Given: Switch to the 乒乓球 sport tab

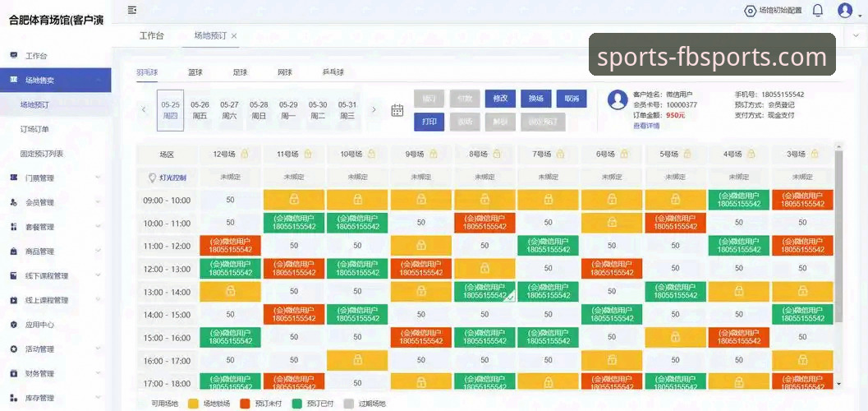Looking at the screenshot, I should [333, 72].
